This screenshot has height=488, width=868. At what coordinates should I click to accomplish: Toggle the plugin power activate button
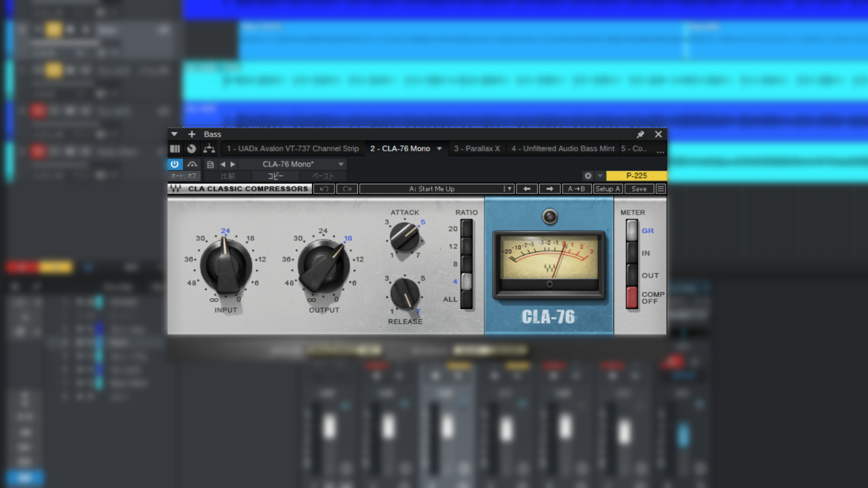click(x=175, y=164)
